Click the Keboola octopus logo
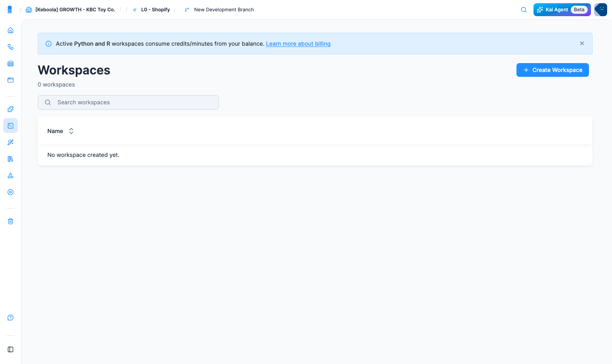The image size is (612, 364). pyautogui.click(x=10, y=10)
